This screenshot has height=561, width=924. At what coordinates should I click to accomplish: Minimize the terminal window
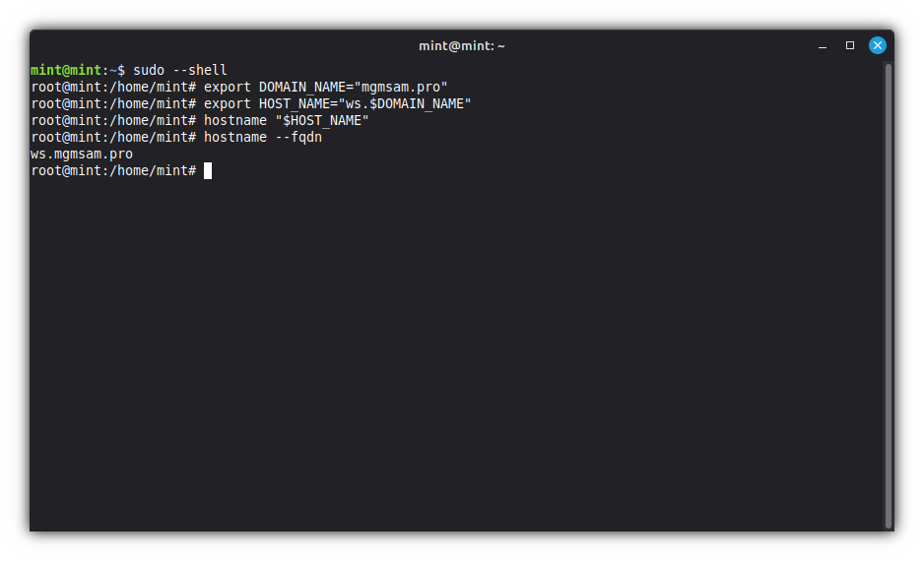pyautogui.click(x=823, y=46)
